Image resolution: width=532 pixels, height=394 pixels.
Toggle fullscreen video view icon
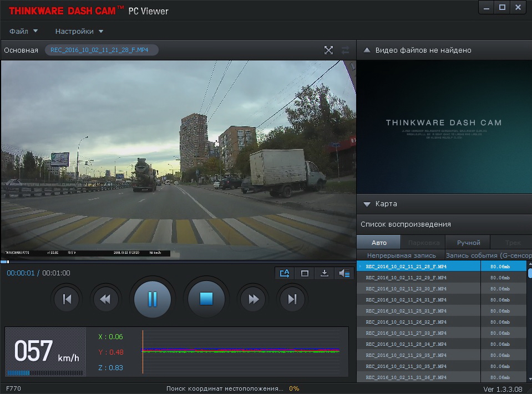coord(328,50)
